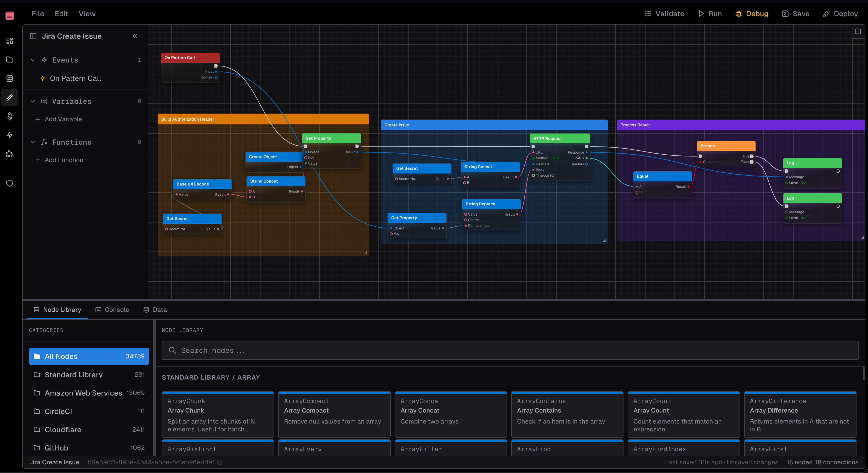Open the folder icon in left sidebar
Viewport: 868px width, 473px height.
[10, 60]
